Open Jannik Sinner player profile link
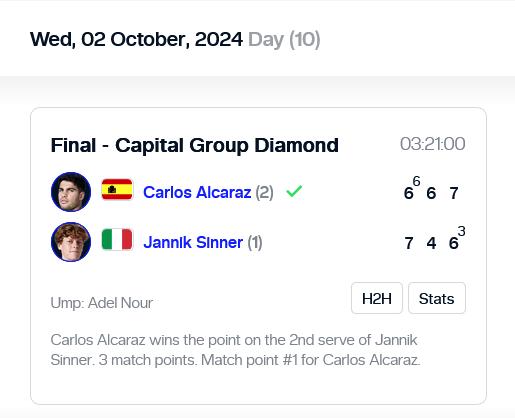The width and height of the screenshot is (515, 418). (x=193, y=242)
